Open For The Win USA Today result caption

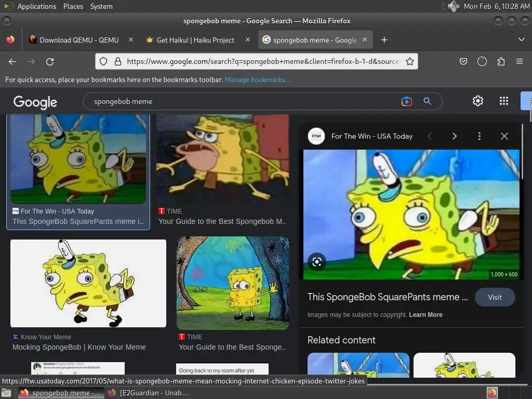(x=78, y=221)
